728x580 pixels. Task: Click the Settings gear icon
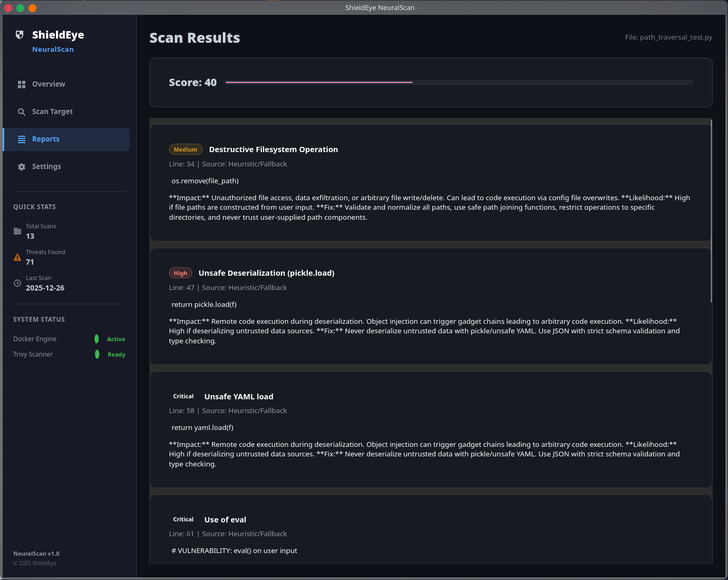click(22, 167)
